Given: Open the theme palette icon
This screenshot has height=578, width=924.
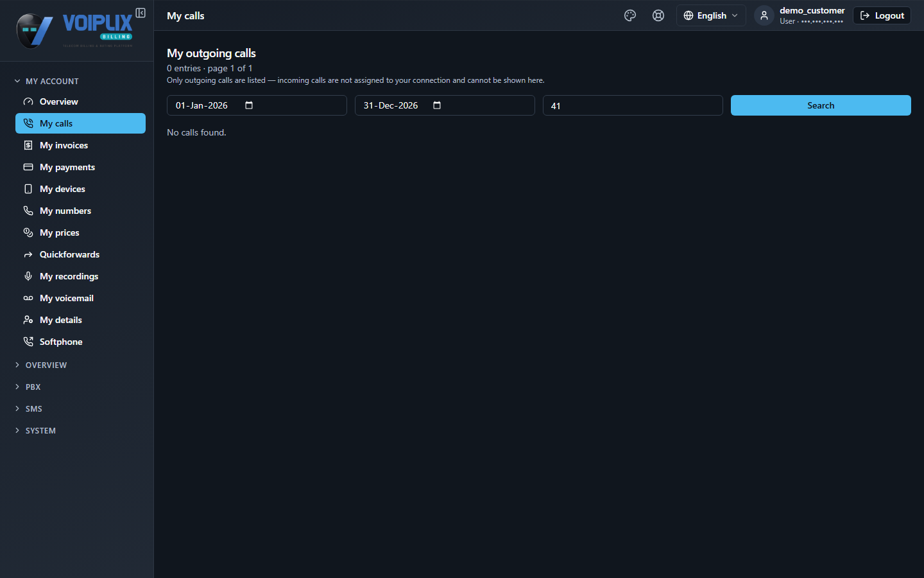Looking at the screenshot, I should coord(630,15).
